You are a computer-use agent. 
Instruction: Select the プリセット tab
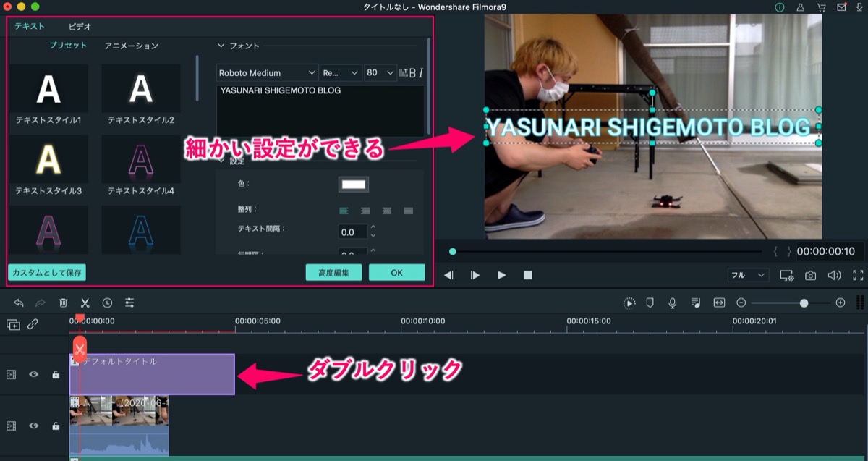[68, 46]
